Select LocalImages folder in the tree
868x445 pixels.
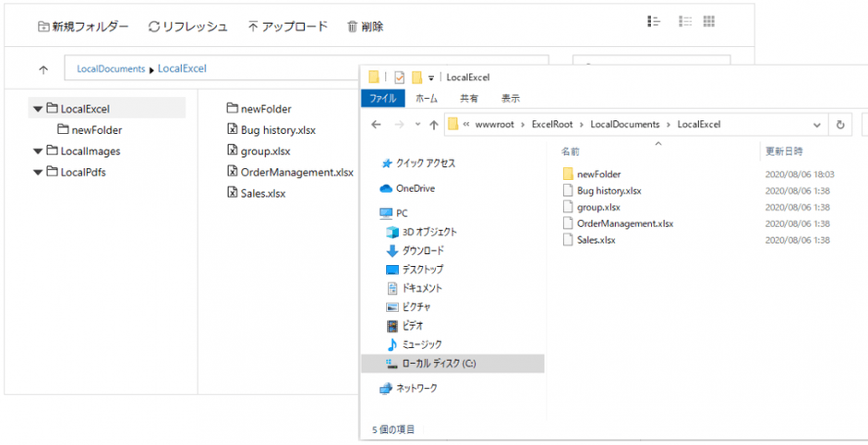(84, 151)
